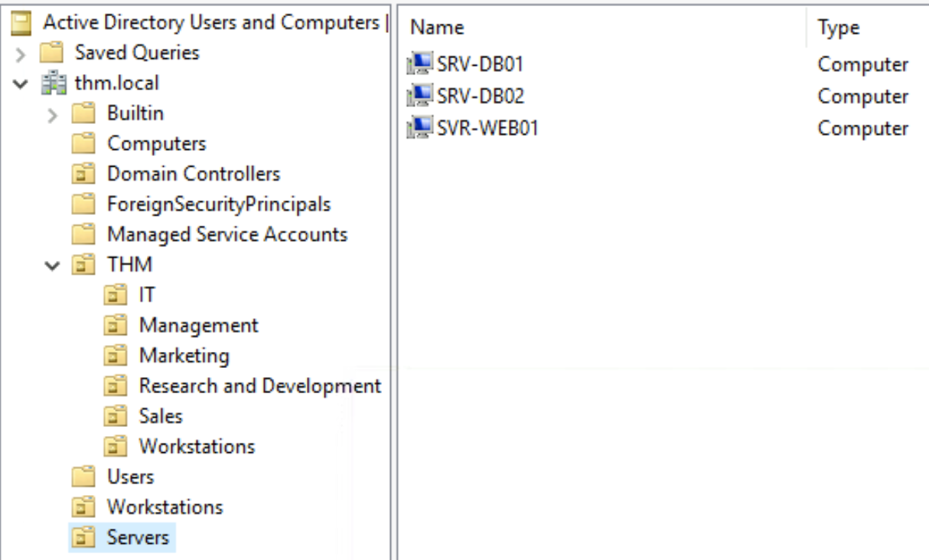The width and height of the screenshot is (929, 560).
Task: Open the Managed Service Accounts label
Action: click(227, 235)
